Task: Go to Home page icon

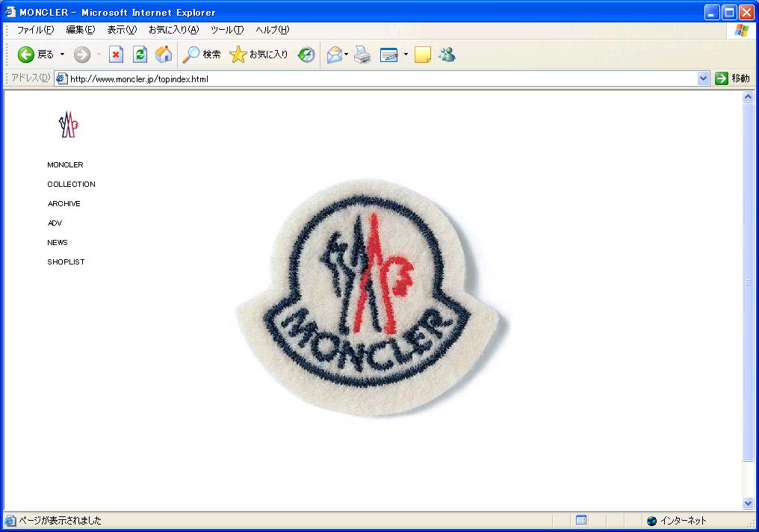Action: pos(164,55)
